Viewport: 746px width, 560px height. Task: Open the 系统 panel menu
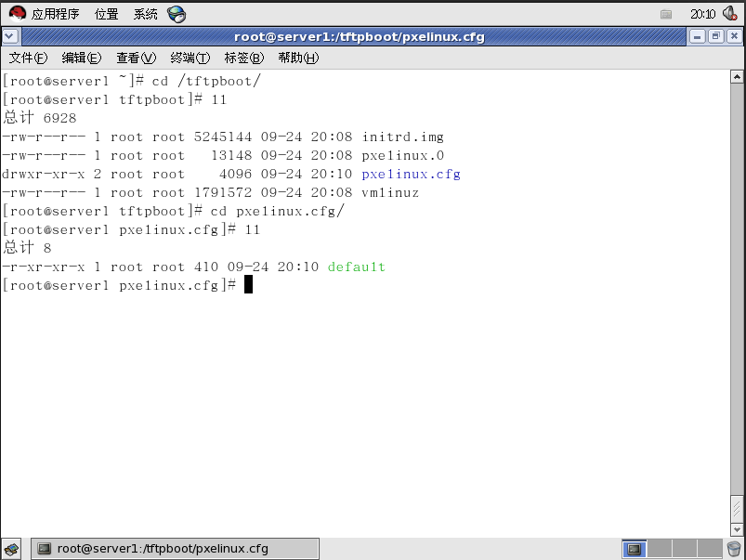click(x=145, y=14)
